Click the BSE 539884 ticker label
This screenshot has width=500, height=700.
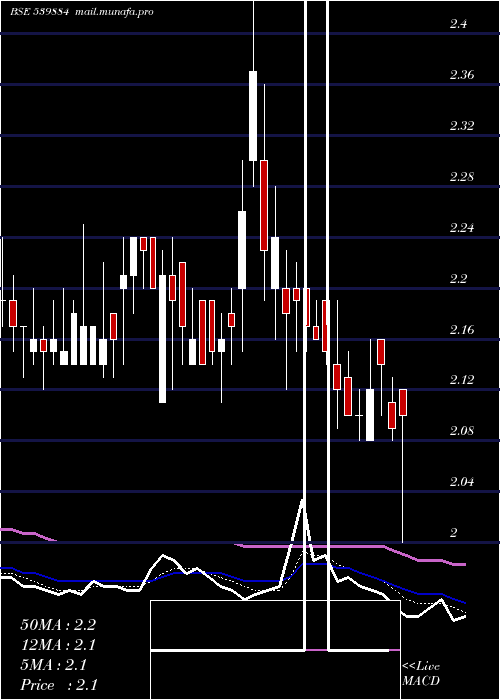(40, 12)
